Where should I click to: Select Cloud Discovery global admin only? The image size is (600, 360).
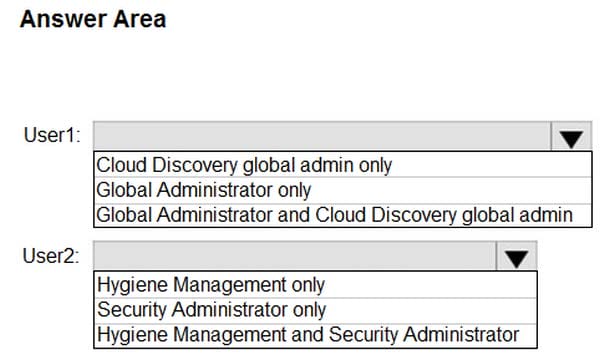343,165
